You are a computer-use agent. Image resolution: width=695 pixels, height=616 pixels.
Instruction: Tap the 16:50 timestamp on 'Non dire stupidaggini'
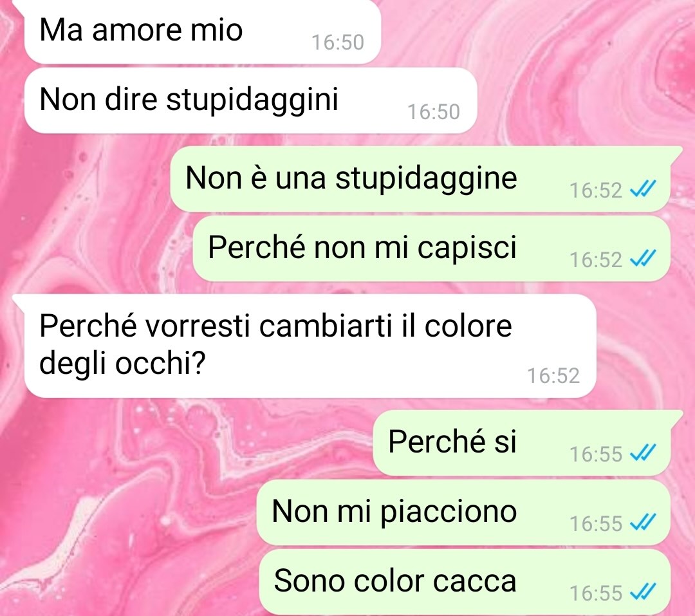coord(434,112)
